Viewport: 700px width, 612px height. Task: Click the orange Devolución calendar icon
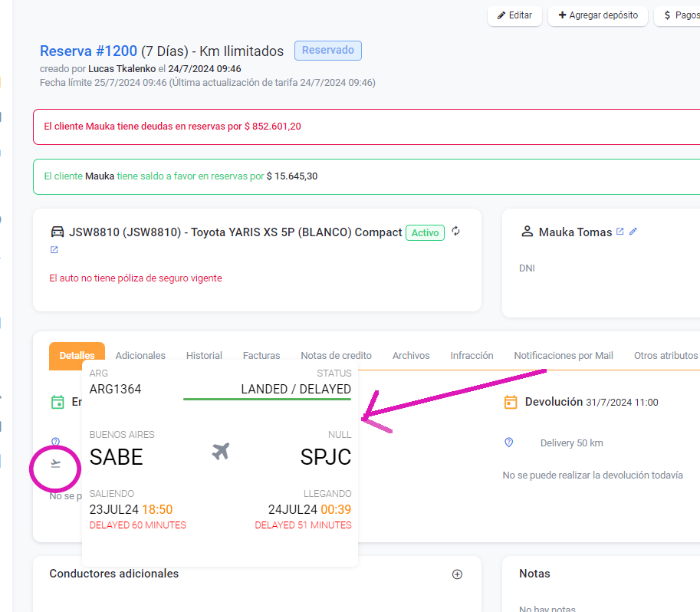point(511,402)
